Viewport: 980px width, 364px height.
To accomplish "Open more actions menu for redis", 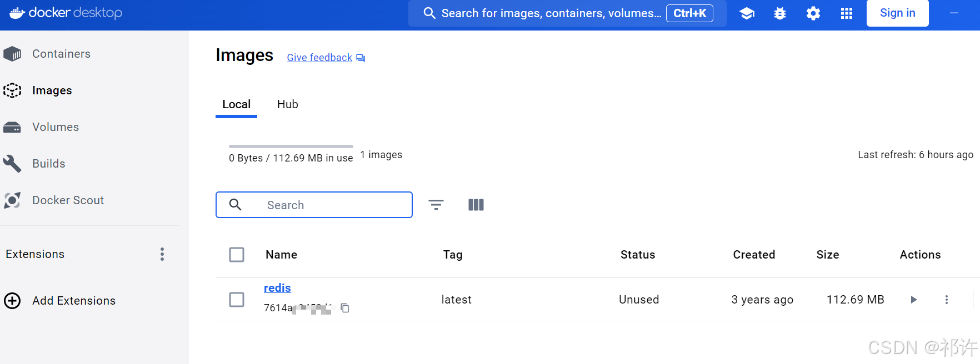I will pos(947,300).
